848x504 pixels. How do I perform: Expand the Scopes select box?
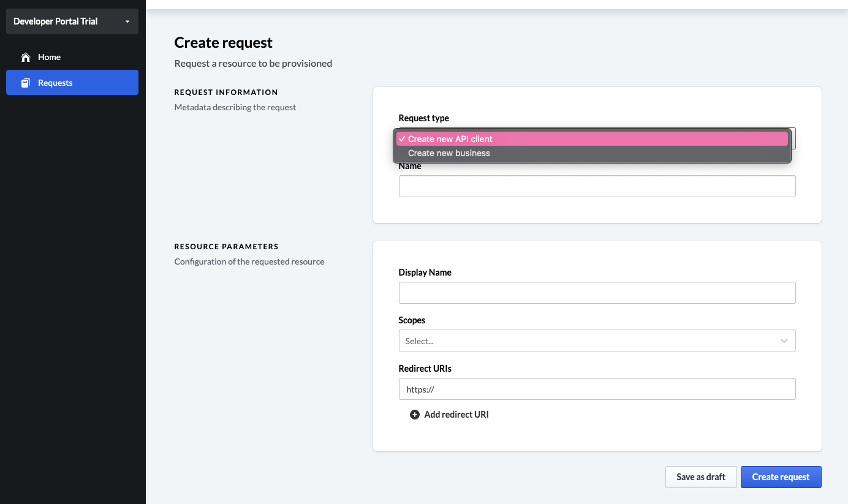[588, 341]
